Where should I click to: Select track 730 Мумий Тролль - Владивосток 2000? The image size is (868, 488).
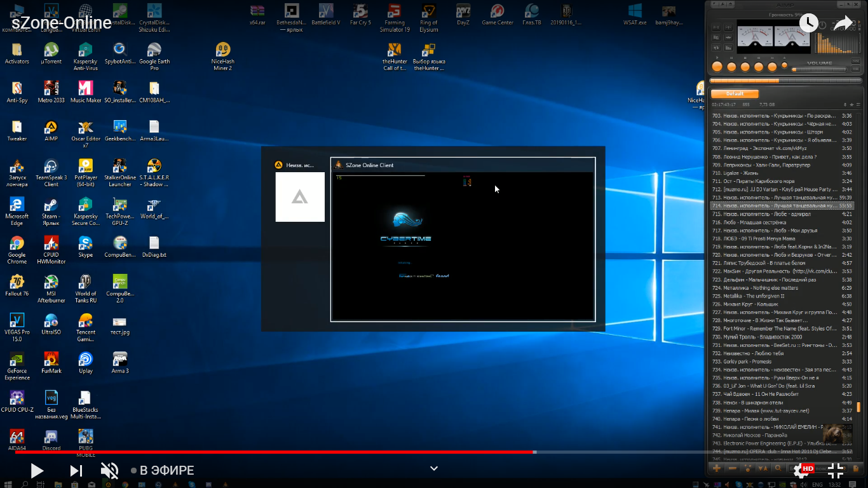point(782,337)
